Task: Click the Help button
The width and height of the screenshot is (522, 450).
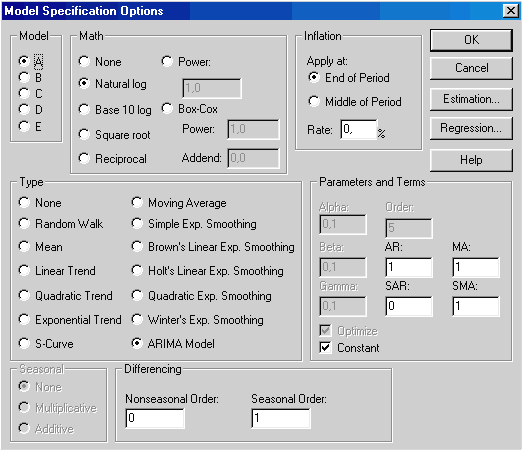Action: click(x=471, y=160)
